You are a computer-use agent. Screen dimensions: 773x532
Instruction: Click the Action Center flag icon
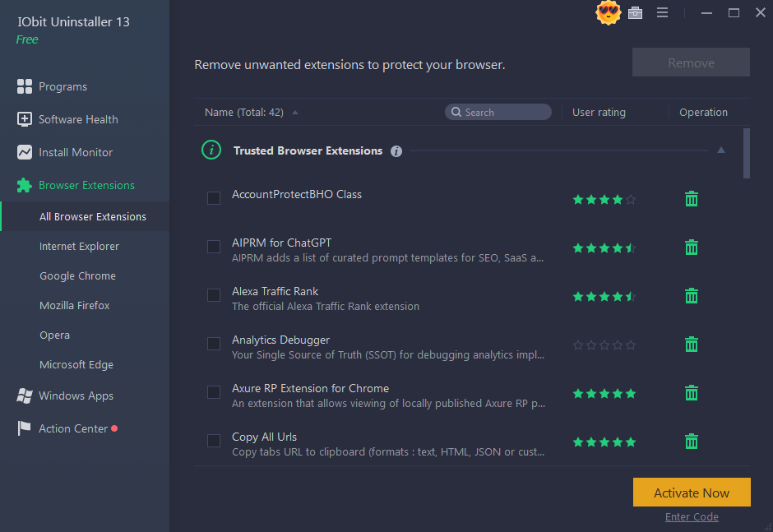pyautogui.click(x=24, y=428)
